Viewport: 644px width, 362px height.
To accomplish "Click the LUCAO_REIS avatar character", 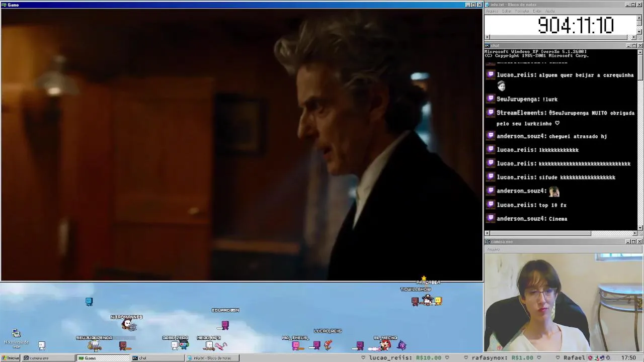I will [327, 344].
